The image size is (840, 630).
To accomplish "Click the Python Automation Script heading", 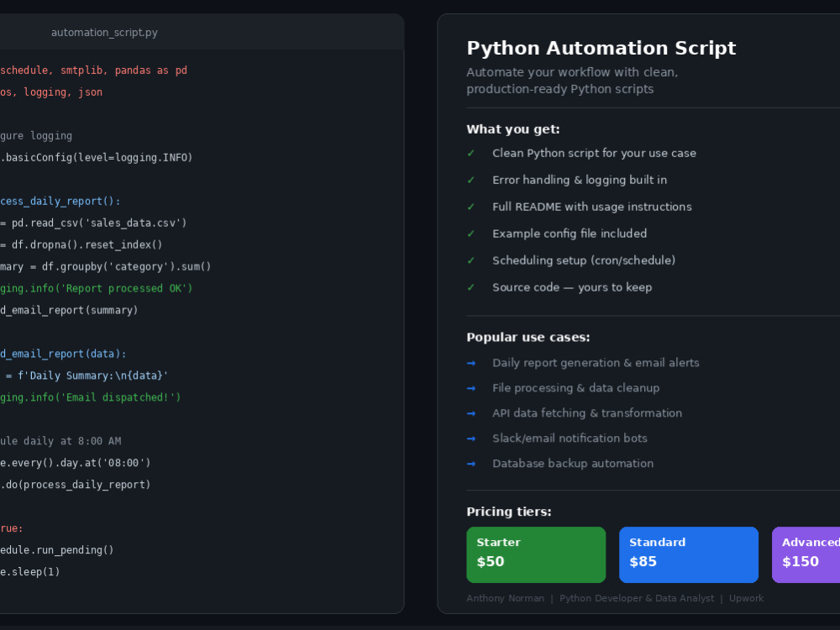I will click(601, 48).
